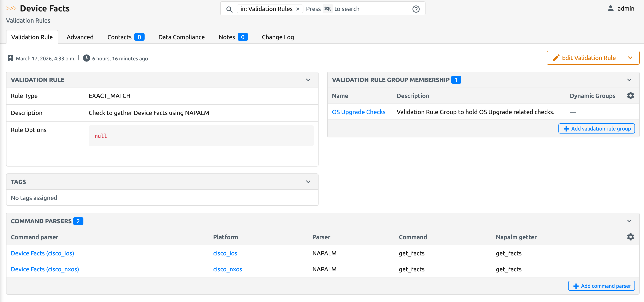The width and height of the screenshot is (644, 302).
Task: Collapse Validation Rule Group Membership panel
Action: [629, 80]
